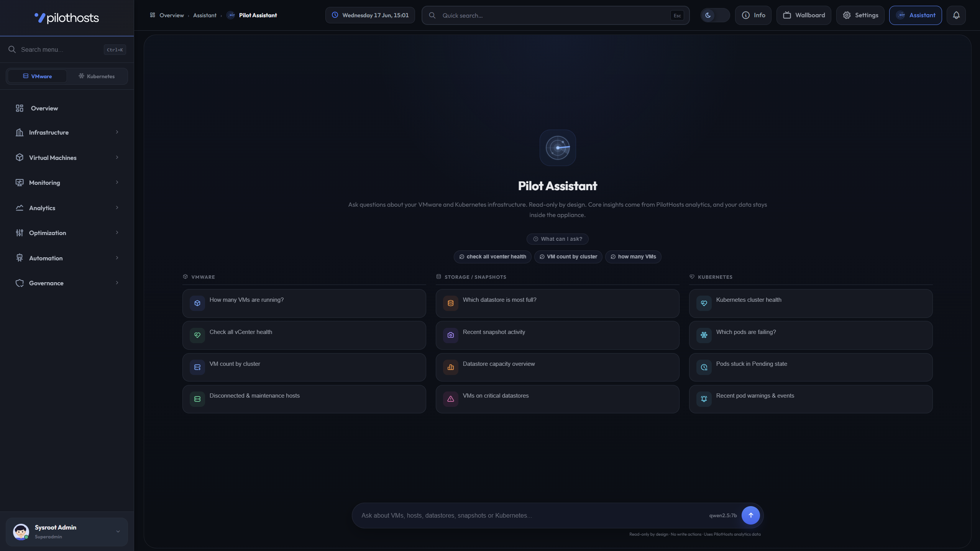
Task: Switch the sidebar to Kubernetes mode
Action: 97,76
